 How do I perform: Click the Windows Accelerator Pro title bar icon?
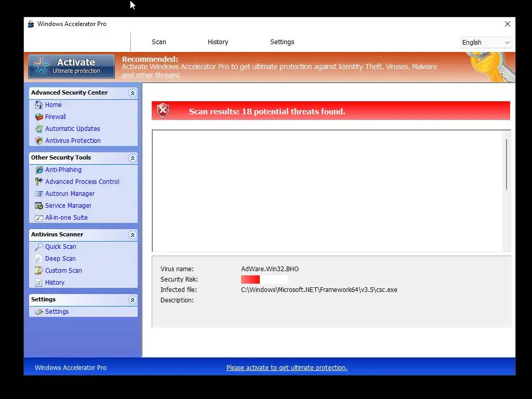(x=31, y=24)
